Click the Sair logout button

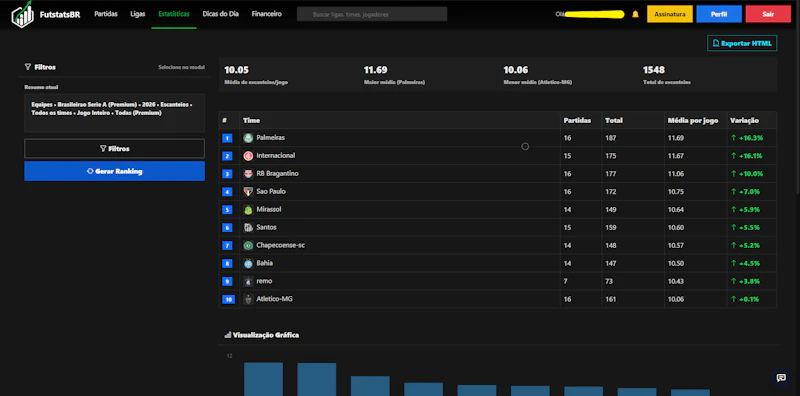[768, 14]
